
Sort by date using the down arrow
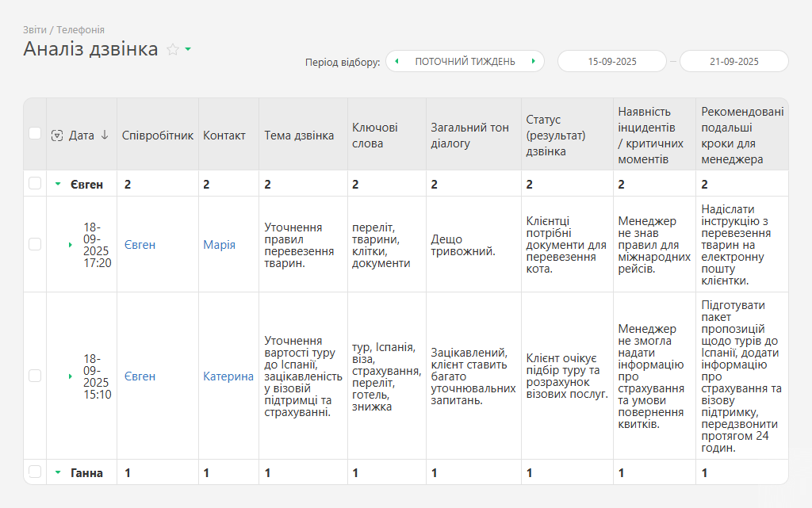(x=105, y=136)
